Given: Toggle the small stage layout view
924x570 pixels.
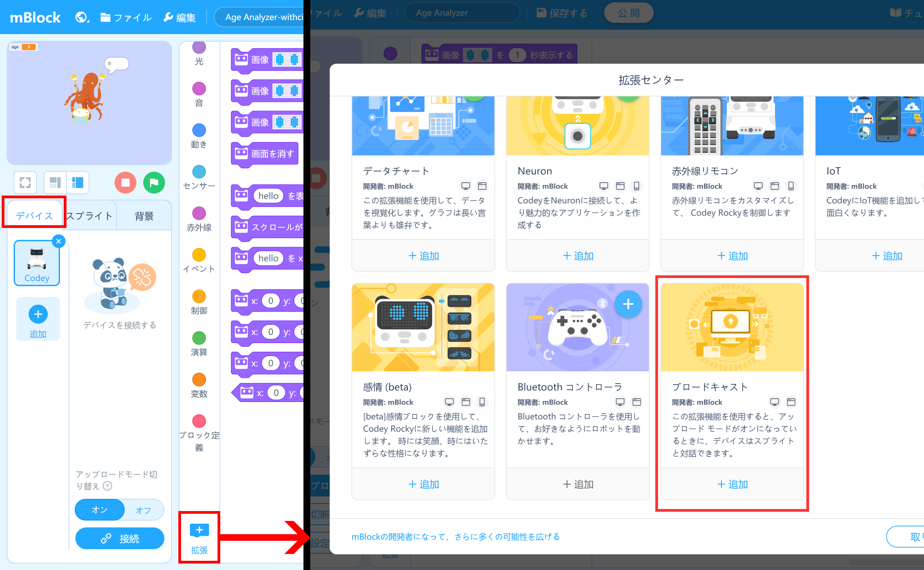Looking at the screenshot, I should [x=55, y=183].
